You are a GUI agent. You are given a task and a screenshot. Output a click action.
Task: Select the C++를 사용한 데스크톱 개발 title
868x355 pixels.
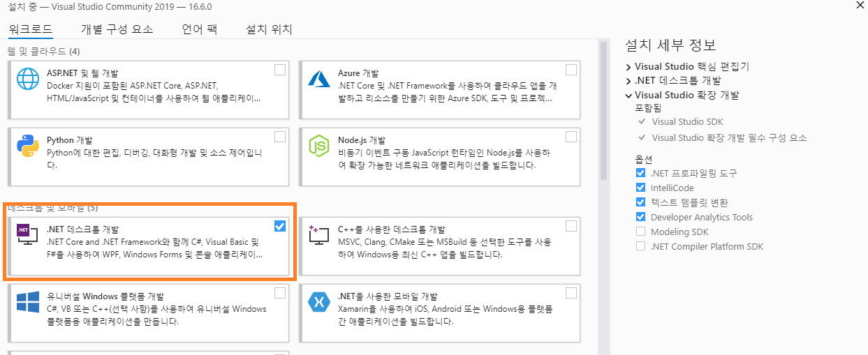click(x=392, y=229)
